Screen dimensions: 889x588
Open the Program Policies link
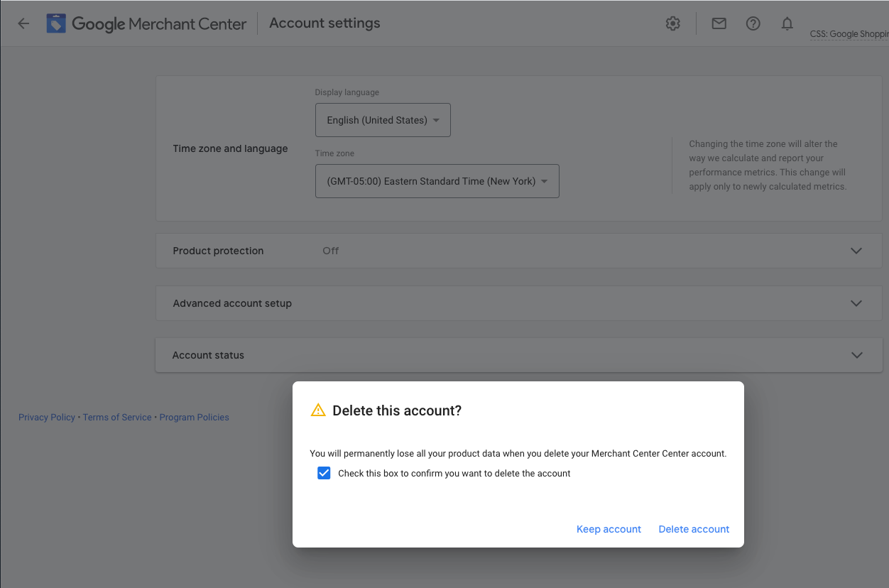coord(194,418)
